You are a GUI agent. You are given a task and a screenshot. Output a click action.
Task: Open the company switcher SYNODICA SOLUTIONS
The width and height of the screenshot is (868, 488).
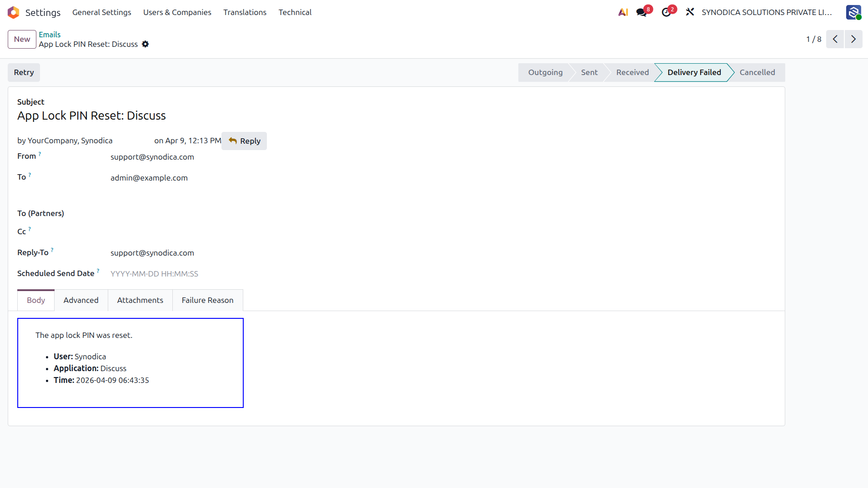767,12
